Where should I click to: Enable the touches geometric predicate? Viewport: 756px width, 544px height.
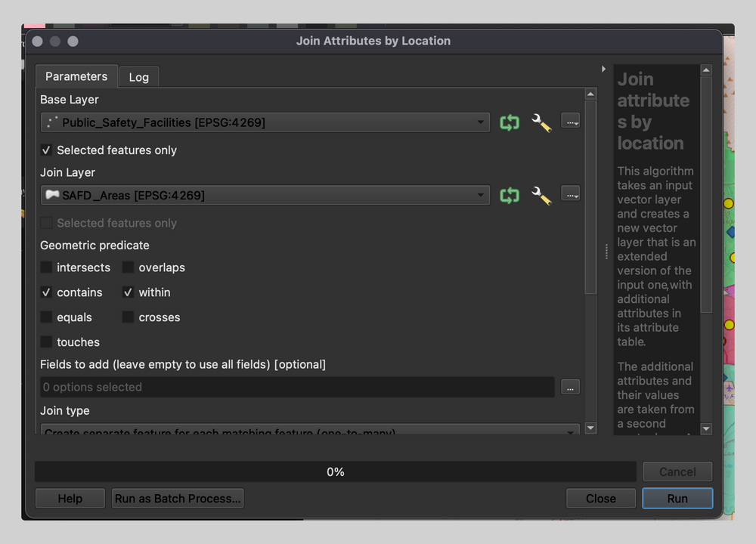pyautogui.click(x=47, y=342)
